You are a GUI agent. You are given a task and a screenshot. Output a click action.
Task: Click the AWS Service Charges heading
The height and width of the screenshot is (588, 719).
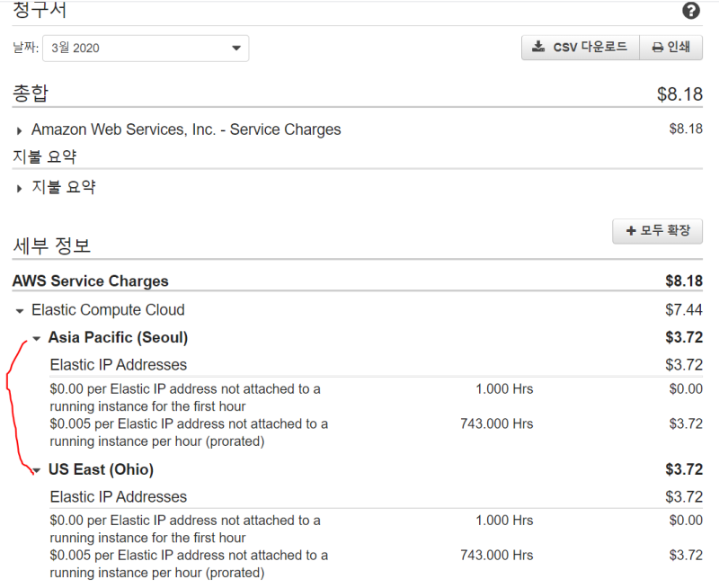(x=90, y=281)
